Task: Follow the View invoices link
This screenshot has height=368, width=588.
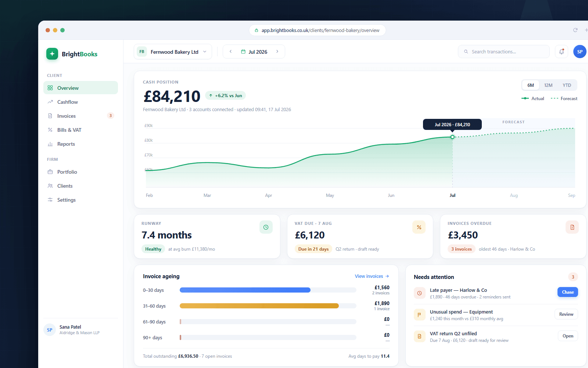Action: [x=372, y=276]
